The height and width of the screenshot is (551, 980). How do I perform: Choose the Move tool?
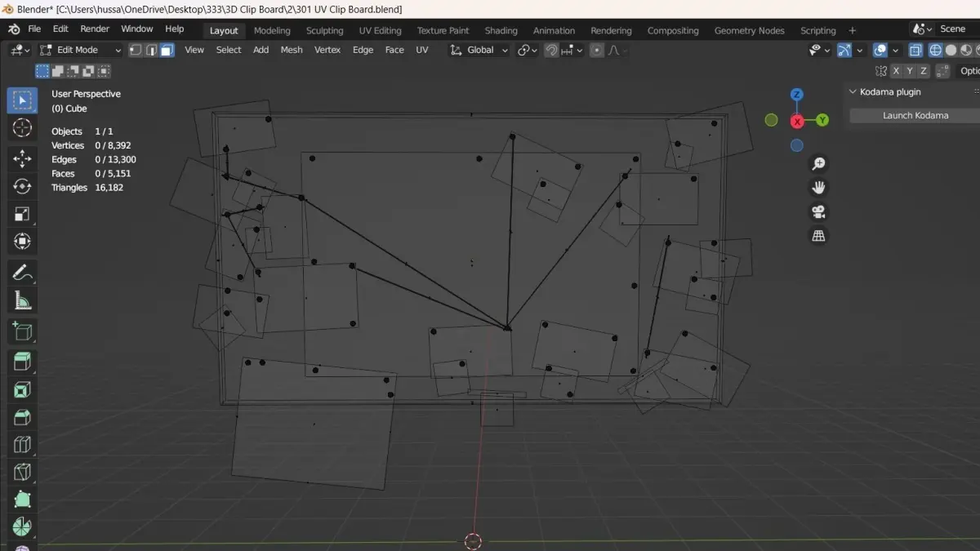(22, 158)
